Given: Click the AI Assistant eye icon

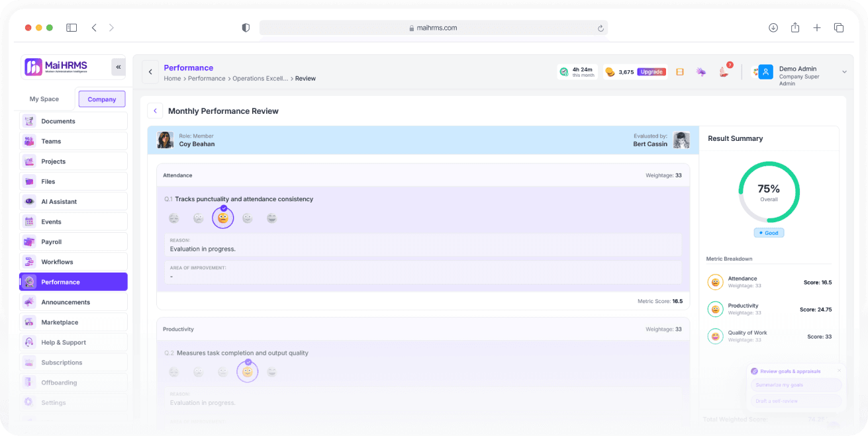Looking at the screenshot, I should (x=29, y=201).
